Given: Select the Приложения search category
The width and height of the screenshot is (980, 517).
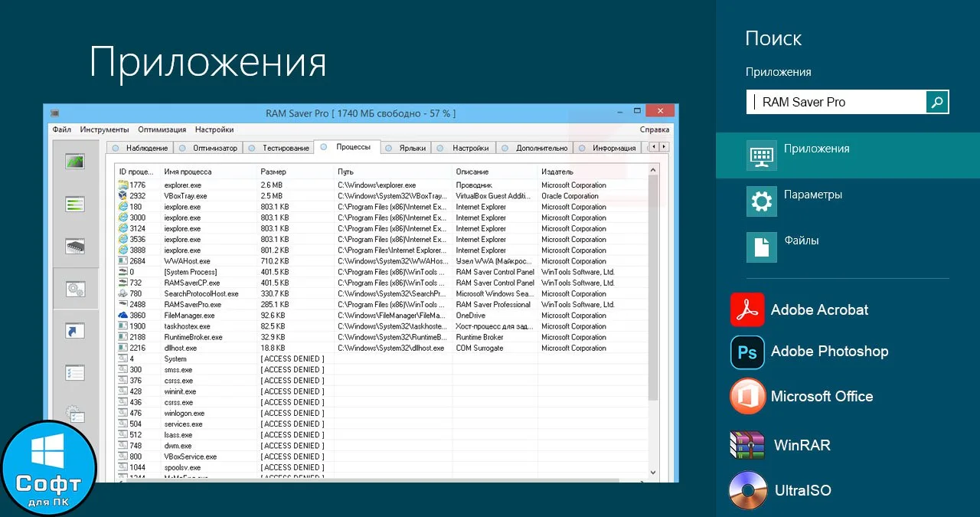Looking at the screenshot, I should click(848, 155).
